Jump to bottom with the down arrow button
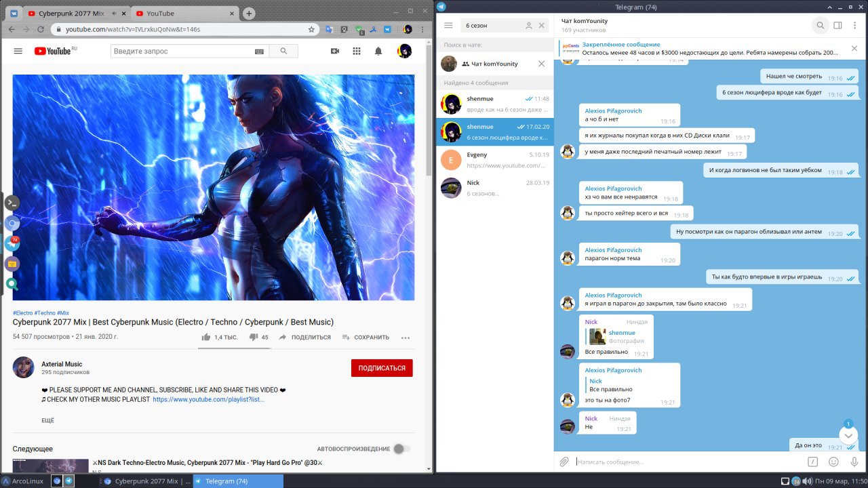 pyautogui.click(x=848, y=434)
